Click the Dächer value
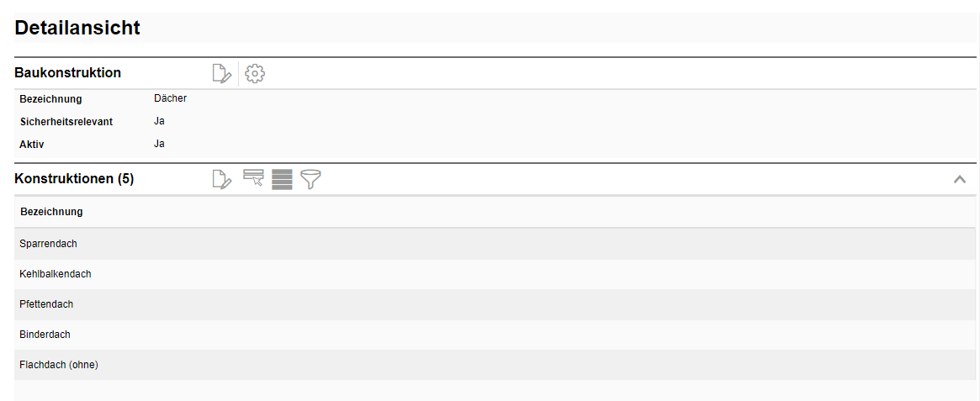 coord(170,98)
